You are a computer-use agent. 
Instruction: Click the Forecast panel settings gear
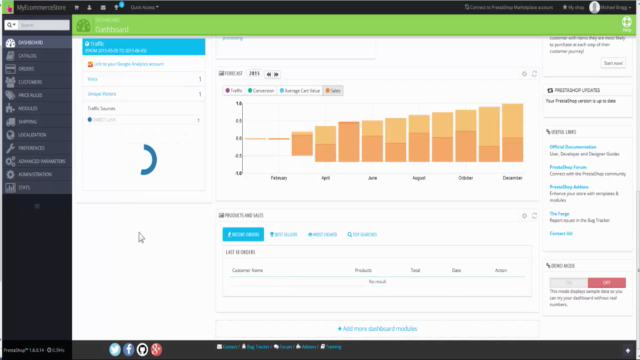(x=524, y=74)
